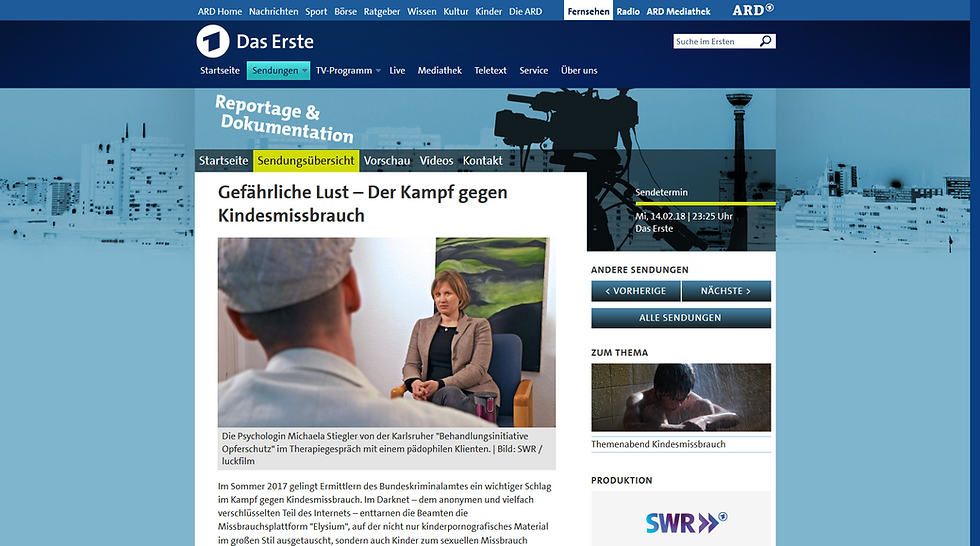The height and width of the screenshot is (546, 980).
Task: Click the Reportage & Dokumentation header
Action: pos(284,119)
